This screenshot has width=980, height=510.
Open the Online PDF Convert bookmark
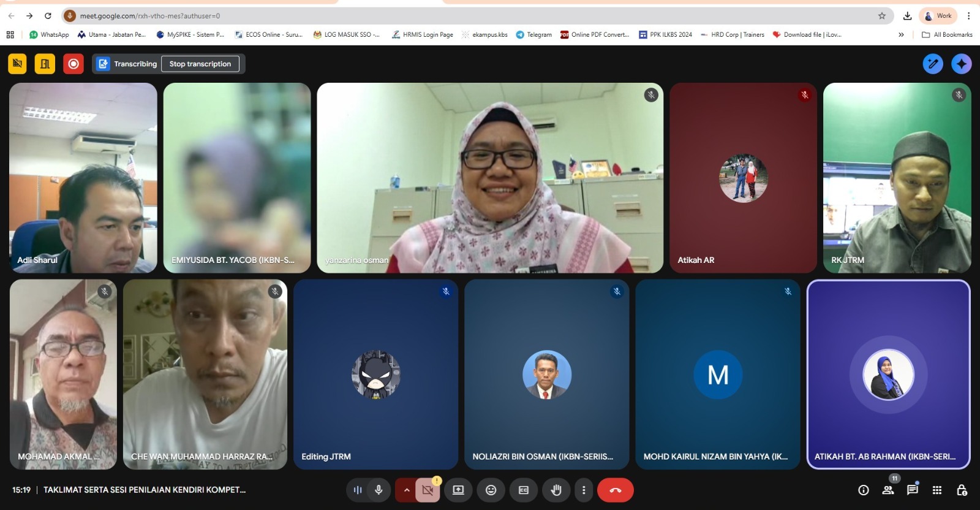click(x=595, y=35)
